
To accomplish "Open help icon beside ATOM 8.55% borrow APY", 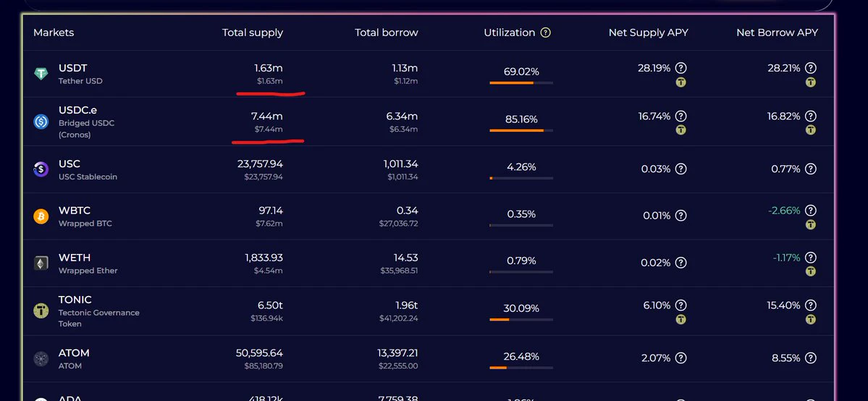I will pyautogui.click(x=810, y=358).
